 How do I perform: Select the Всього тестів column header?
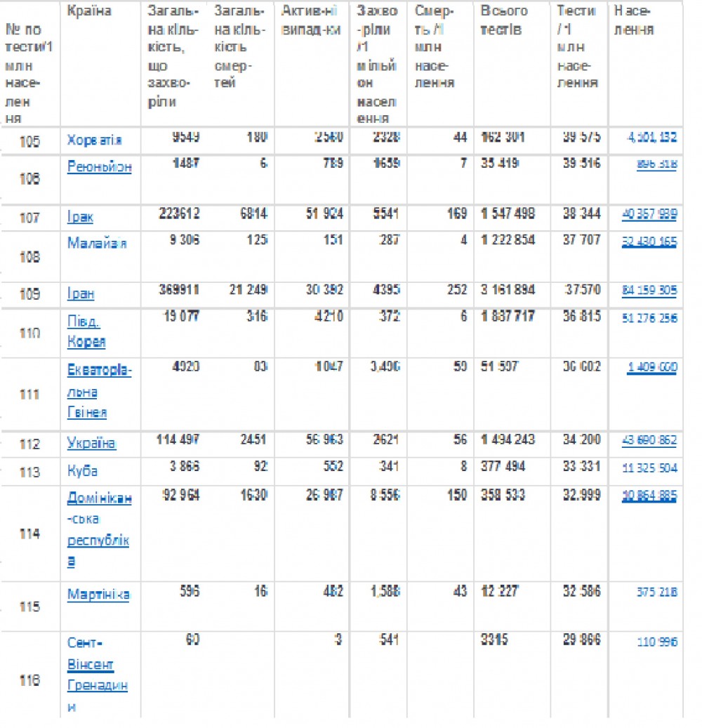point(504,20)
